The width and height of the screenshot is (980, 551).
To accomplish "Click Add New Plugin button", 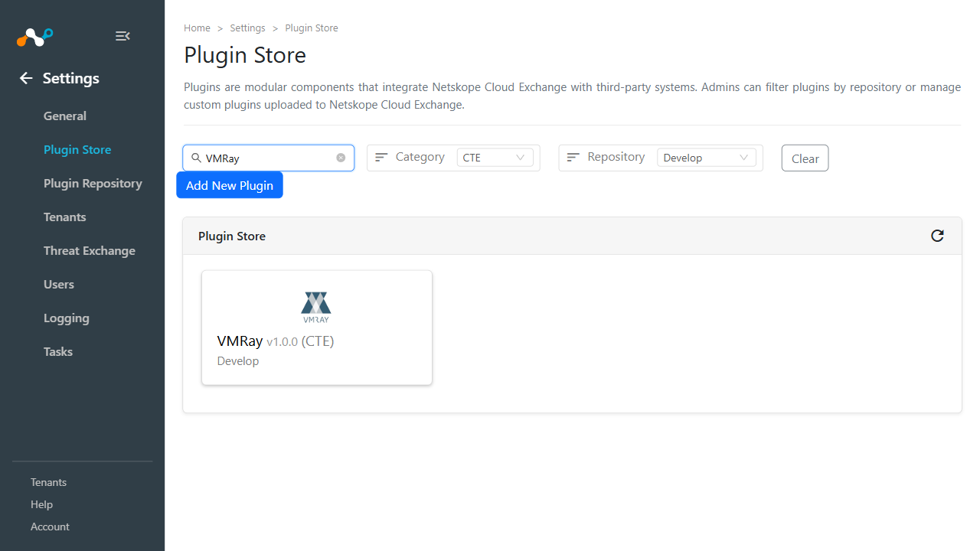I will point(230,185).
